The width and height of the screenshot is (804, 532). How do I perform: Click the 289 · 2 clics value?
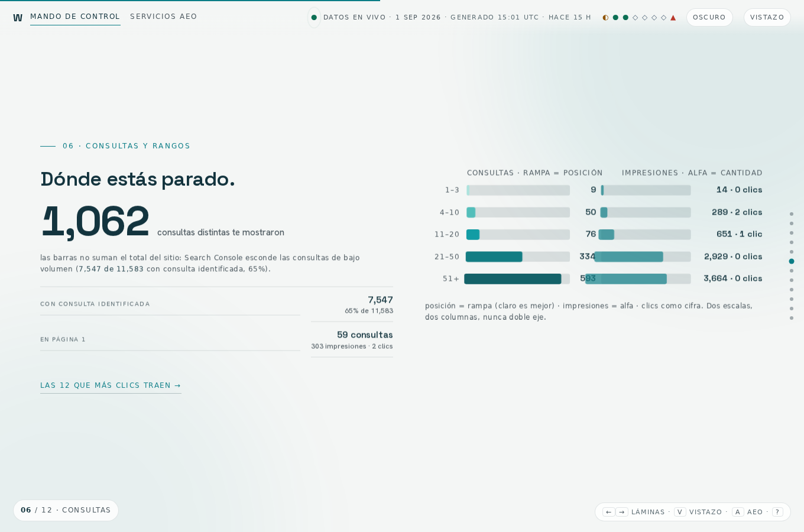coord(737,212)
